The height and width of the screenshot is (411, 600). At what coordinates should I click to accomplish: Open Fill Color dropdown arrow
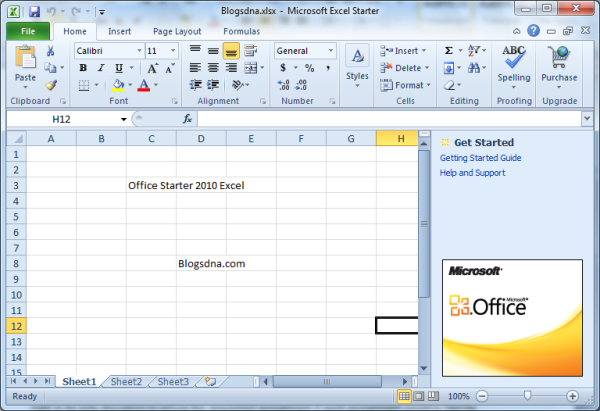coord(130,85)
